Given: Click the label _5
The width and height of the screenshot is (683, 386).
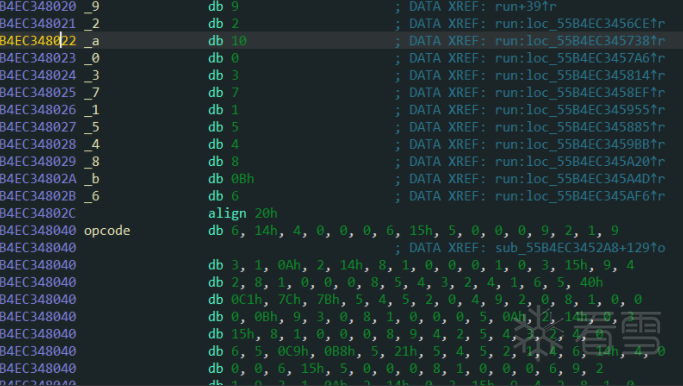Looking at the screenshot, I should [x=92, y=127].
